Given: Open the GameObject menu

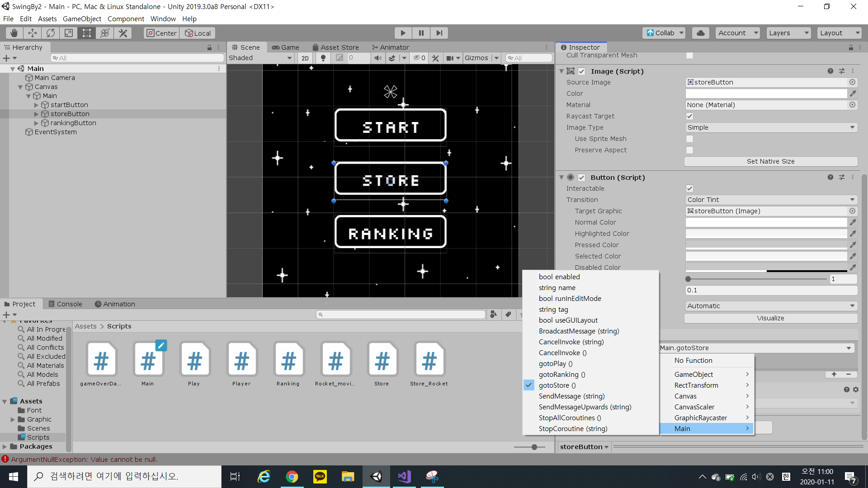Looking at the screenshot, I should (82, 19).
